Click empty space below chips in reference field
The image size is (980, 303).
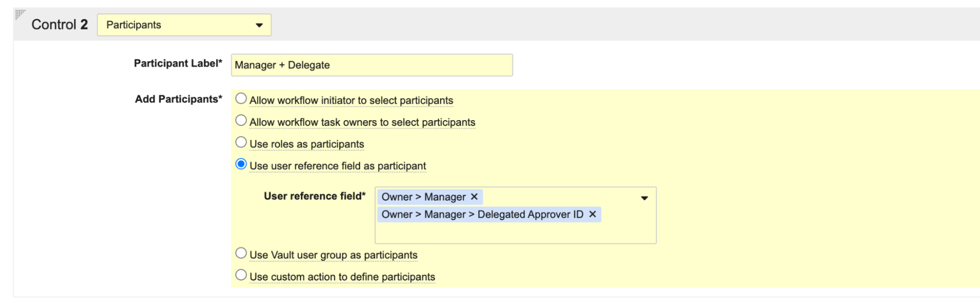click(x=515, y=233)
